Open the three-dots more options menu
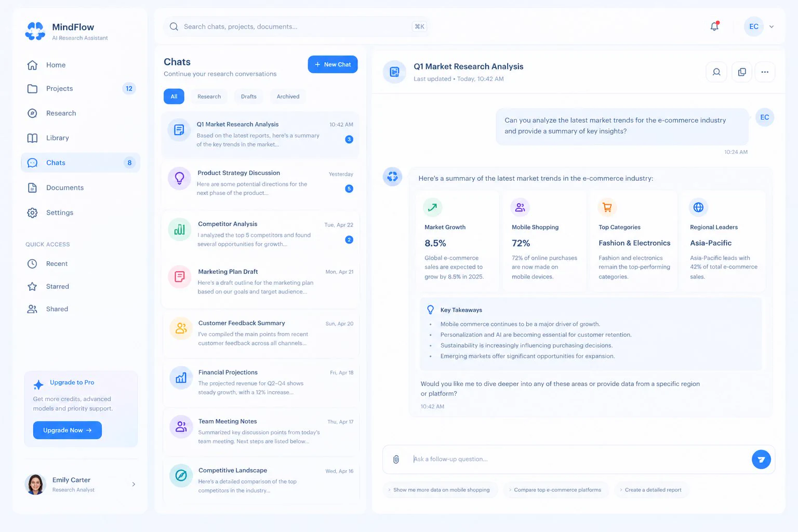Image resolution: width=798 pixels, height=532 pixels. 765,72
